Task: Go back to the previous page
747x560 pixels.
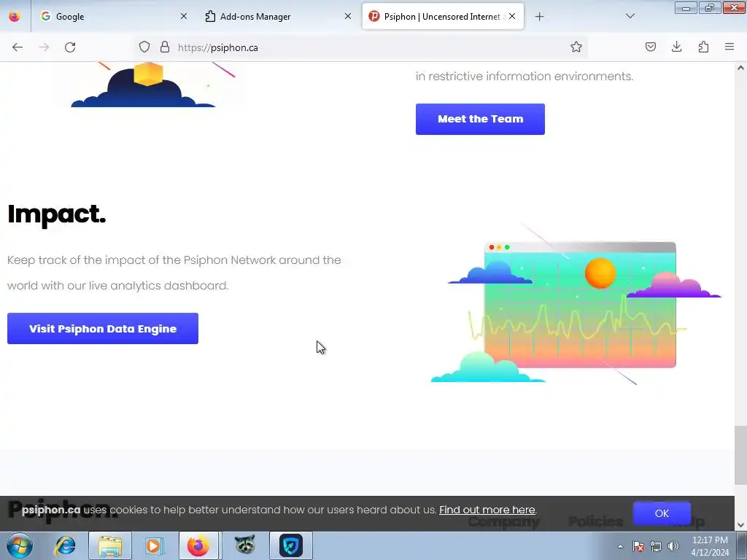Action: [x=18, y=47]
